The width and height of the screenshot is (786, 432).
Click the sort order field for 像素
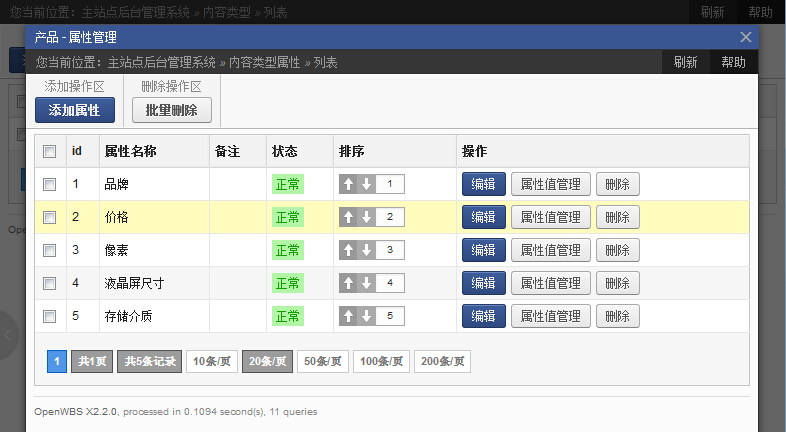tap(390, 250)
